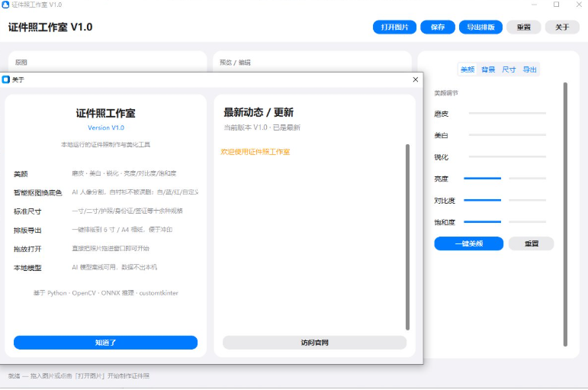The height and width of the screenshot is (390, 588).
Task: Switch to the 美颜 tab
Action: point(468,69)
